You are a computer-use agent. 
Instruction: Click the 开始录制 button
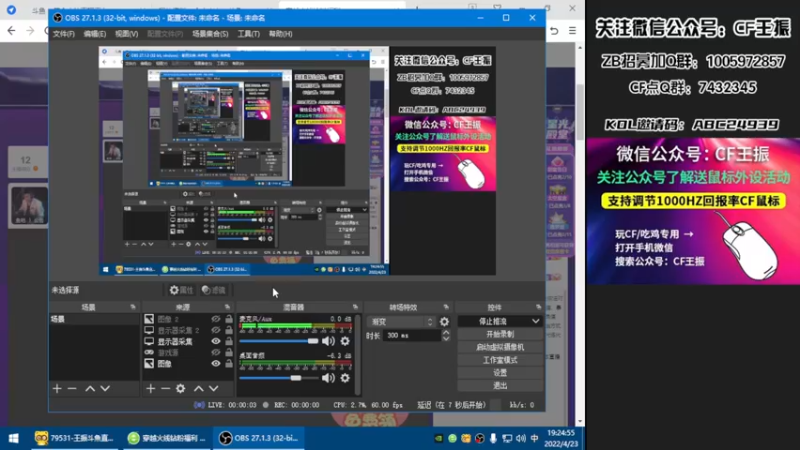point(500,334)
